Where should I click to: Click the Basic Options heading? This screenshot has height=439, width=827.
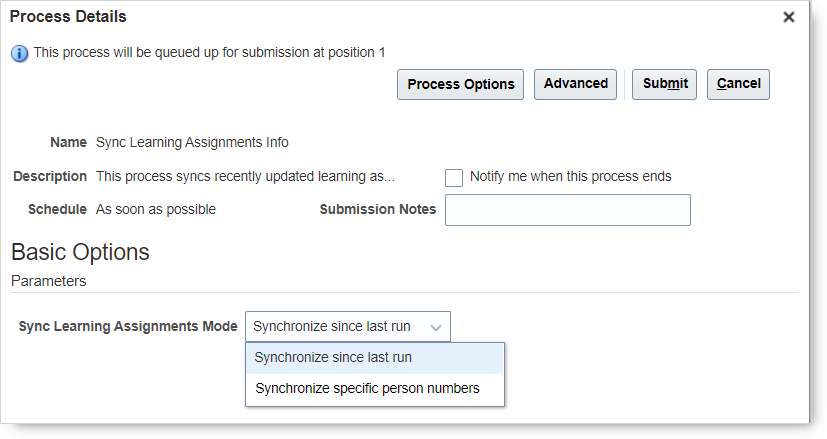[80, 252]
